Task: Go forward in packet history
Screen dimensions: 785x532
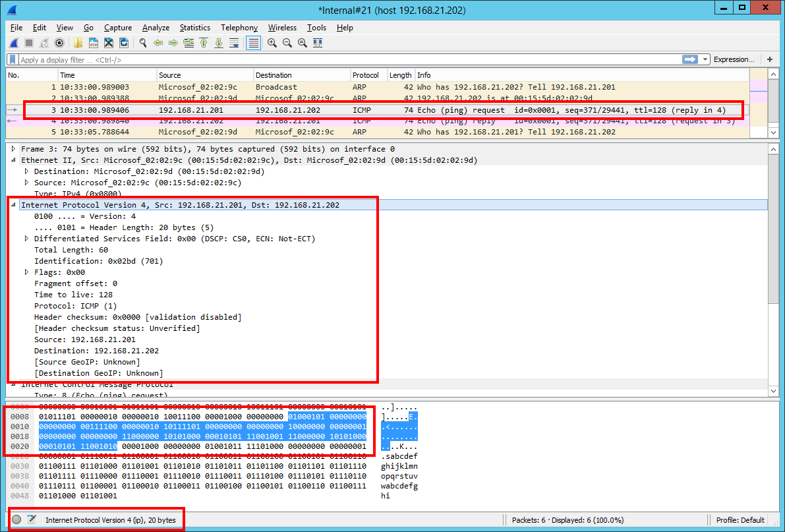Action: [173, 43]
